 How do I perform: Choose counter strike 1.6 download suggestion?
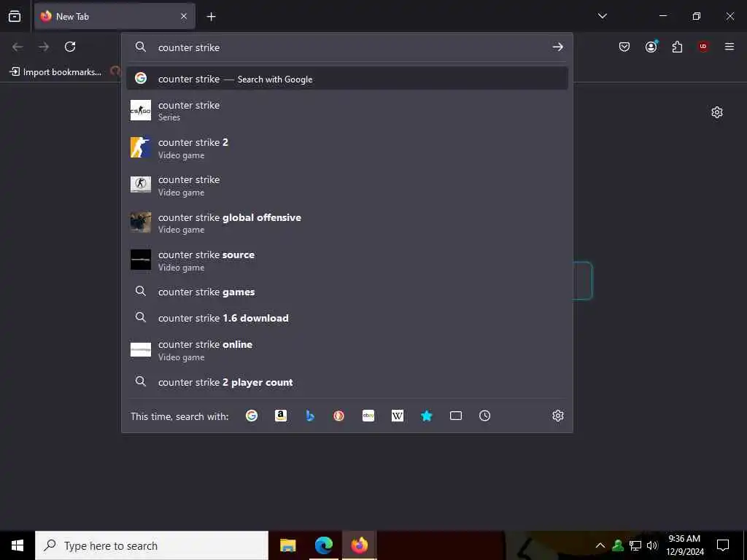pyautogui.click(x=347, y=318)
